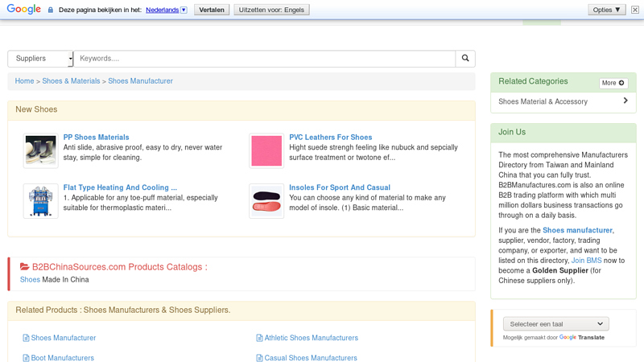Open the Flat Type Heating machine thumbnail
The height and width of the screenshot is (362, 644).
(41, 201)
